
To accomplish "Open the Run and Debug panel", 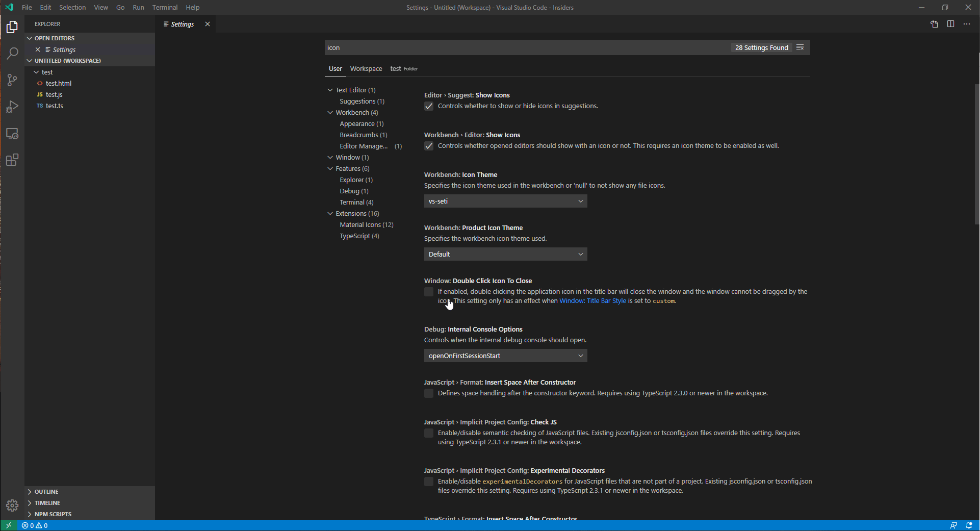I will click(x=12, y=107).
